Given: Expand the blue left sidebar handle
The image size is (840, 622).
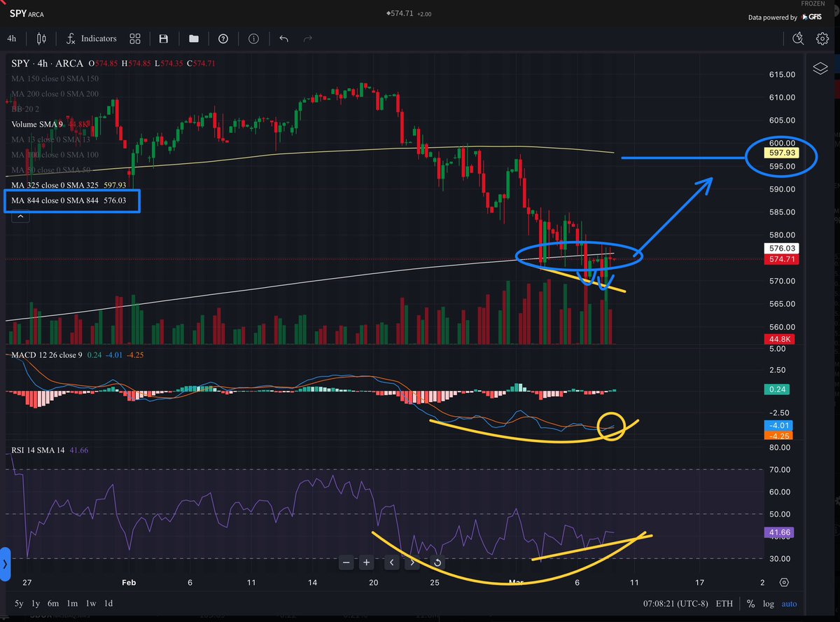Looking at the screenshot, I should [x=5, y=564].
